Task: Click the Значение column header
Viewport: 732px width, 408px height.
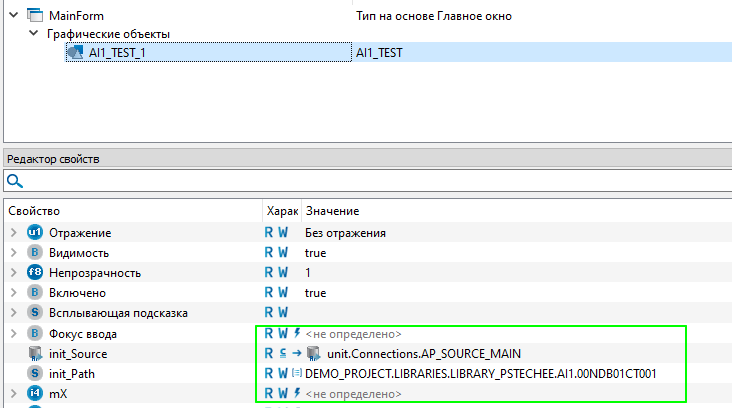Action: [x=332, y=211]
